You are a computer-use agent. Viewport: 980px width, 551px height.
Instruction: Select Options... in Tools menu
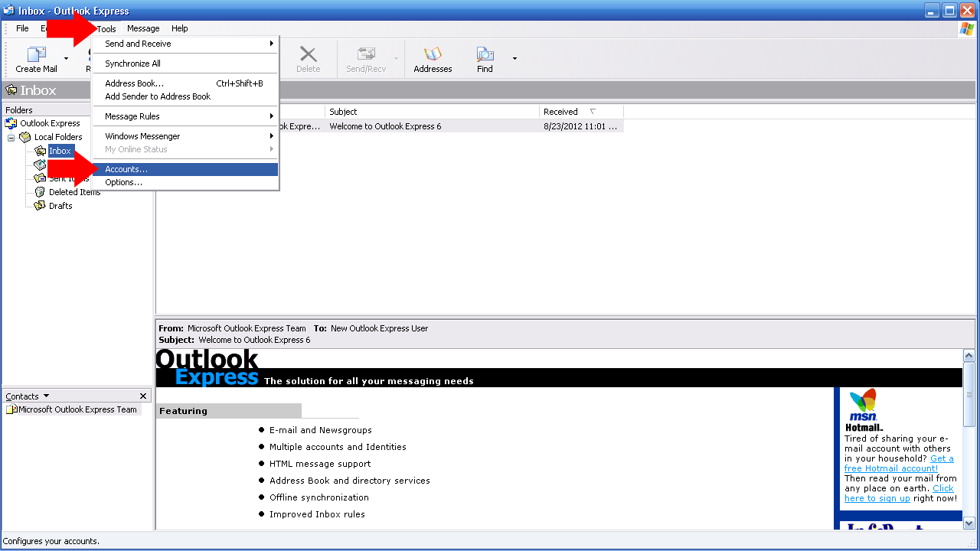click(x=185, y=182)
